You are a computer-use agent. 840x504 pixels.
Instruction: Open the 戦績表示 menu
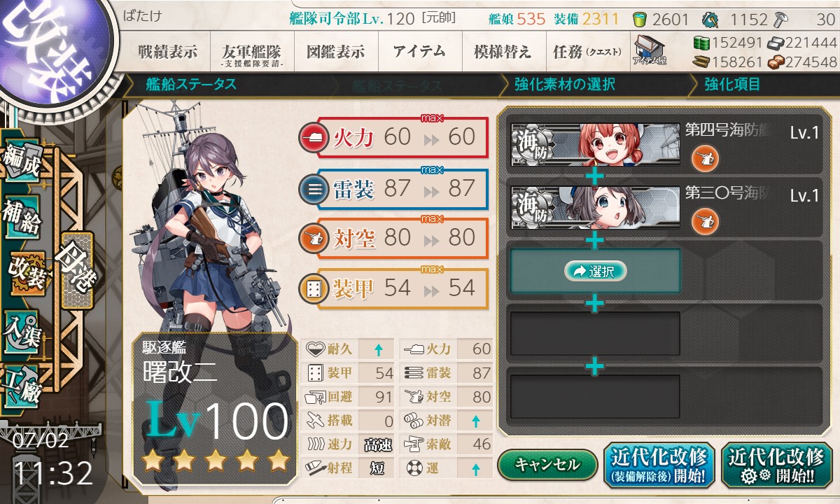[167, 51]
